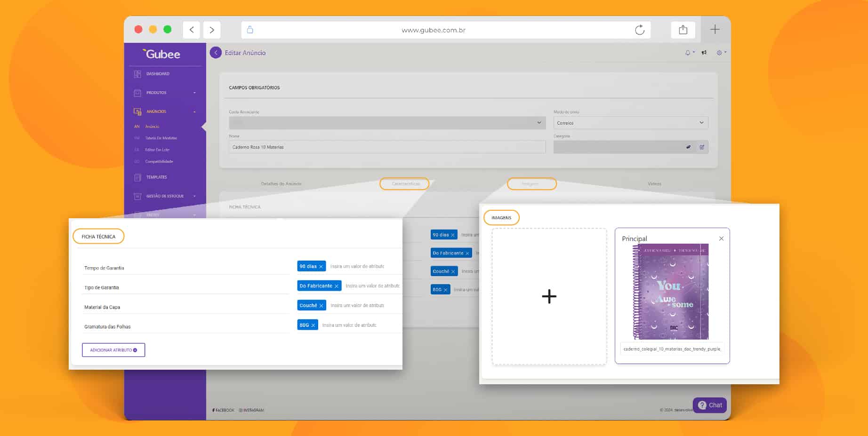Viewport: 868px width, 436px height.
Task: Click the Tempo de Garantia attribute label
Action: pos(104,268)
